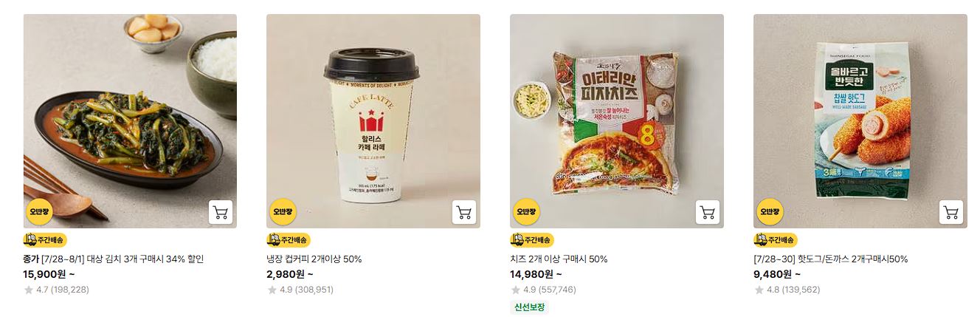Click 주간배송 badge under hot dog product
Viewport: 980px width, 317px height.
click(x=776, y=240)
